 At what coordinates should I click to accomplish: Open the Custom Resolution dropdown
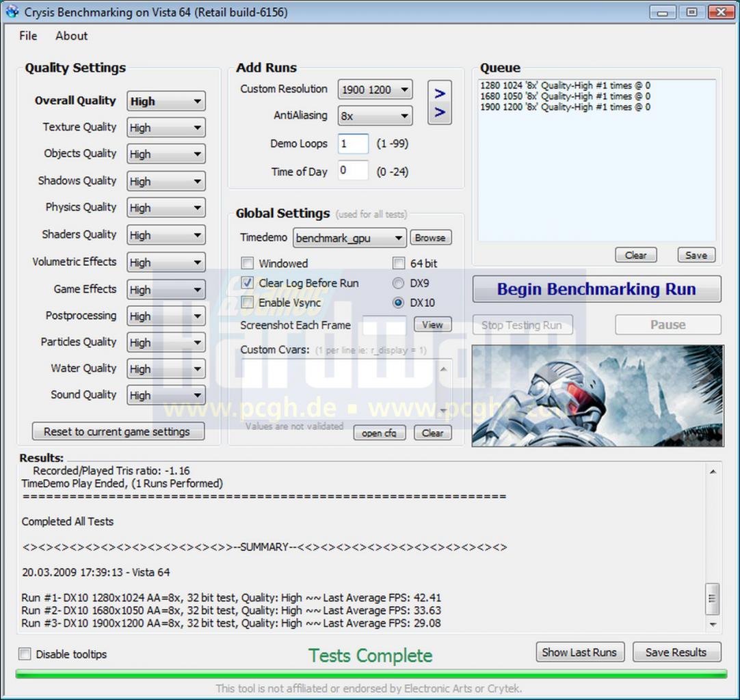375,90
